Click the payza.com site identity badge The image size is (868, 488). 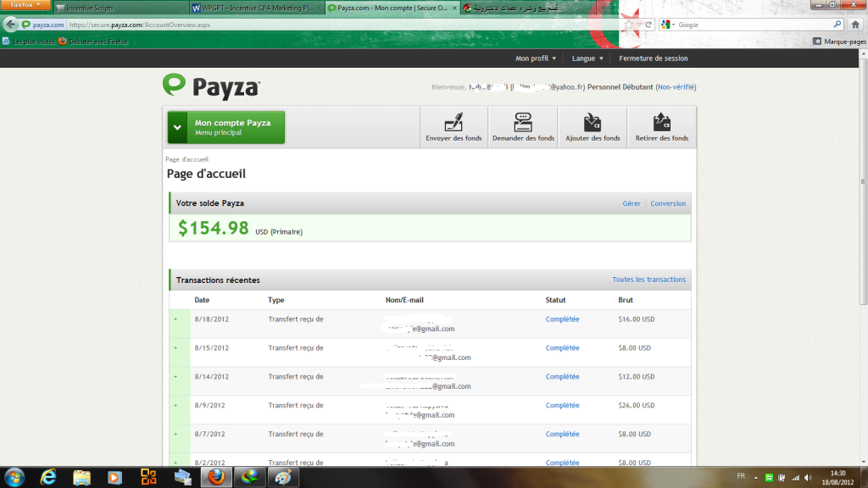[x=43, y=25]
